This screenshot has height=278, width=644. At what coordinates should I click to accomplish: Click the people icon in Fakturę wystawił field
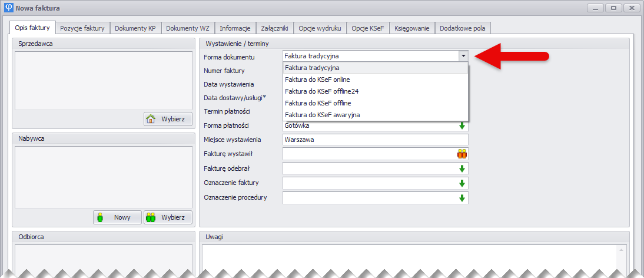point(462,154)
